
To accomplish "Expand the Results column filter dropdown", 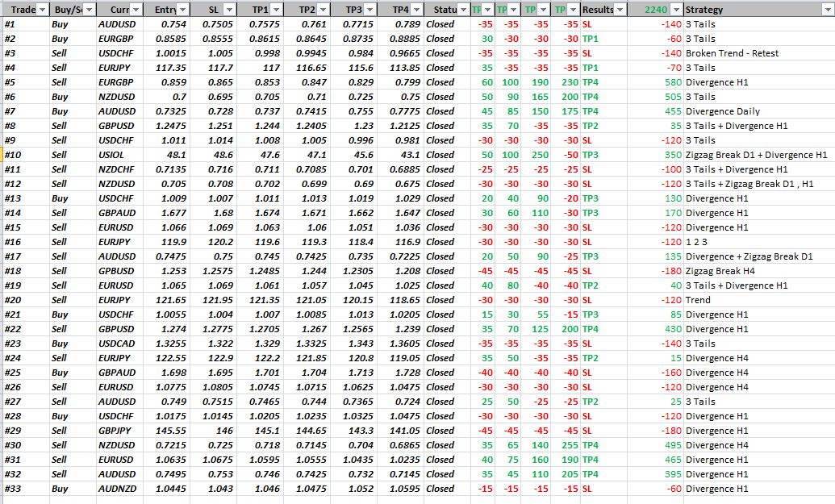I will click(620, 10).
